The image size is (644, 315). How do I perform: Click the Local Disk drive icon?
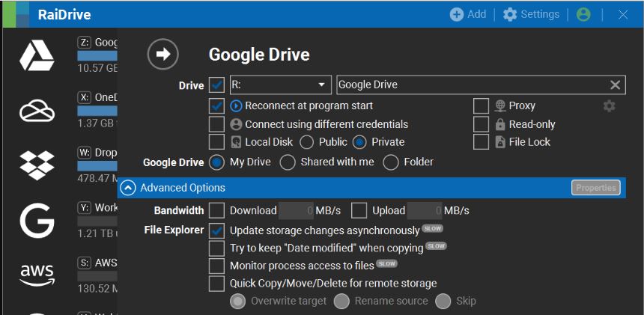(x=236, y=142)
